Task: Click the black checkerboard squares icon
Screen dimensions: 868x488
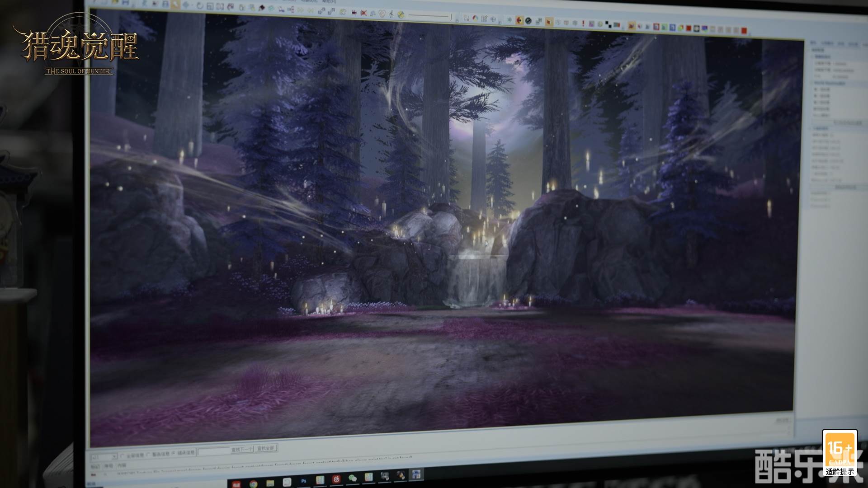Action: pos(609,24)
